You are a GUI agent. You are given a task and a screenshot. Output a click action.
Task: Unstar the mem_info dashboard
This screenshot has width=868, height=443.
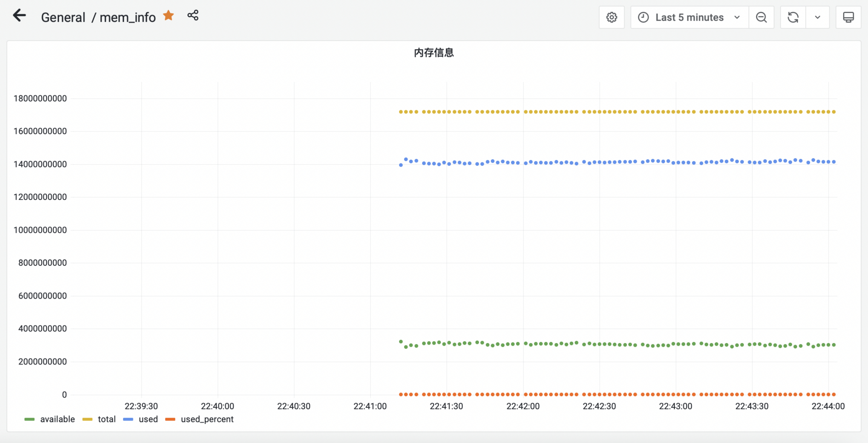point(169,15)
